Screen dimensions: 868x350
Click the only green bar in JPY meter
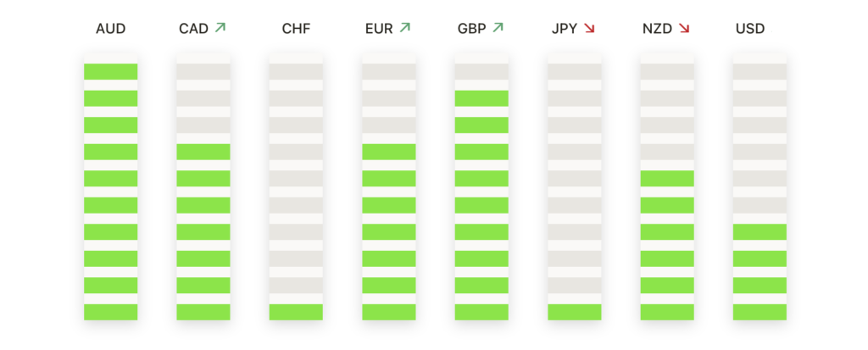pos(575,312)
